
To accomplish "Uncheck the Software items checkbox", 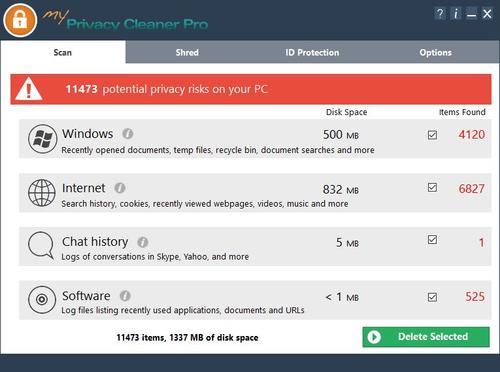I will click(x=432, y=297).
